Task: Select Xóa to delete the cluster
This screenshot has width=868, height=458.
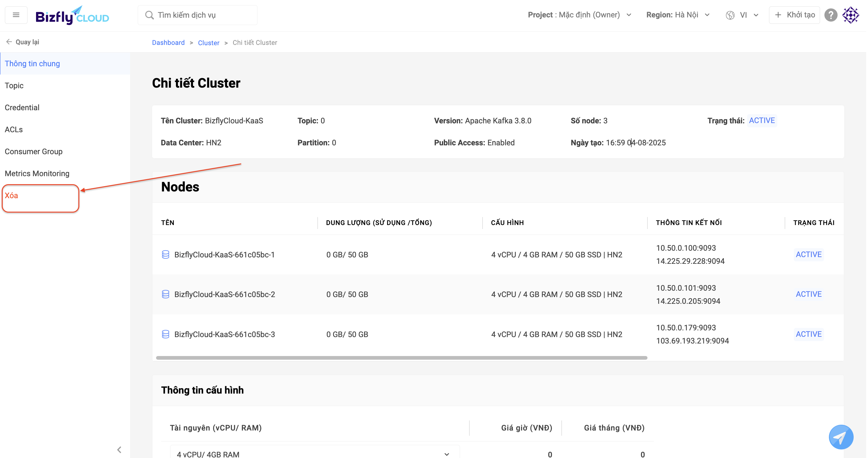Action: 12,196
